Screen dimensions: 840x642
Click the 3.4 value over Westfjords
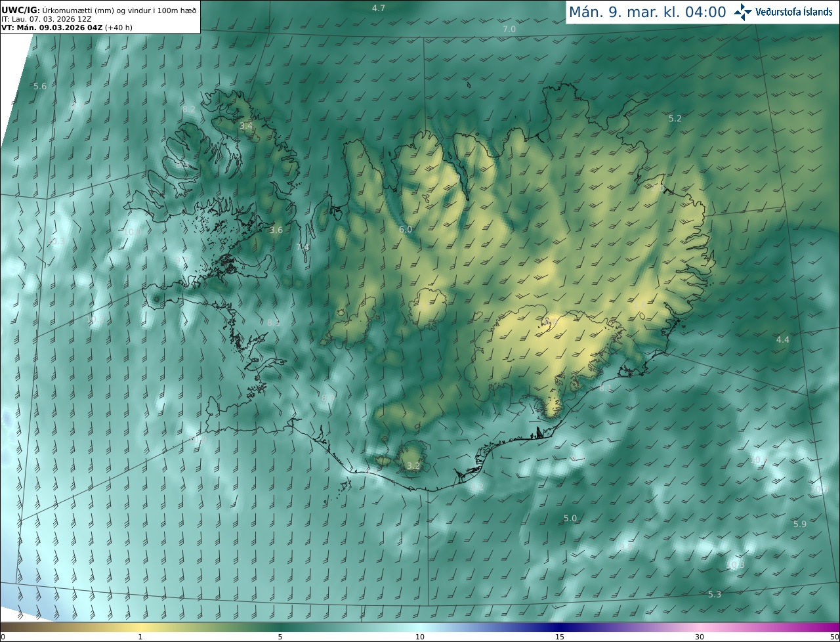pos(246,125)
